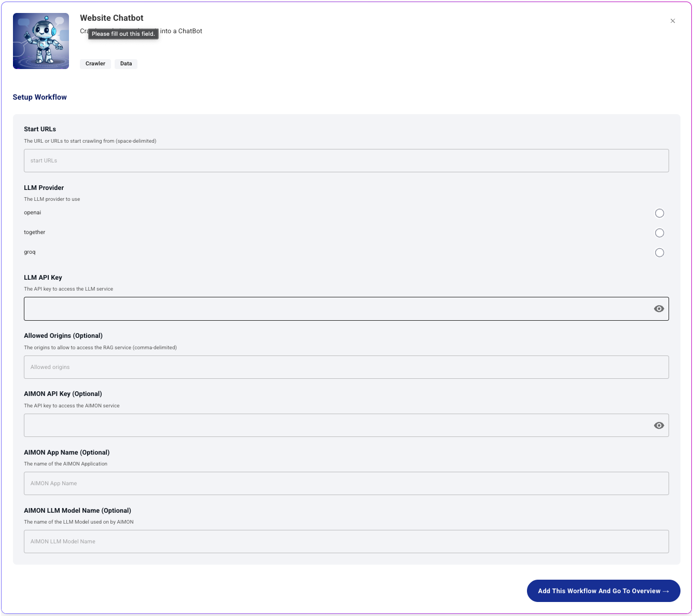Click the LLM Provider section label
Screen dimensions: 695x616
(x=44, y=188)
